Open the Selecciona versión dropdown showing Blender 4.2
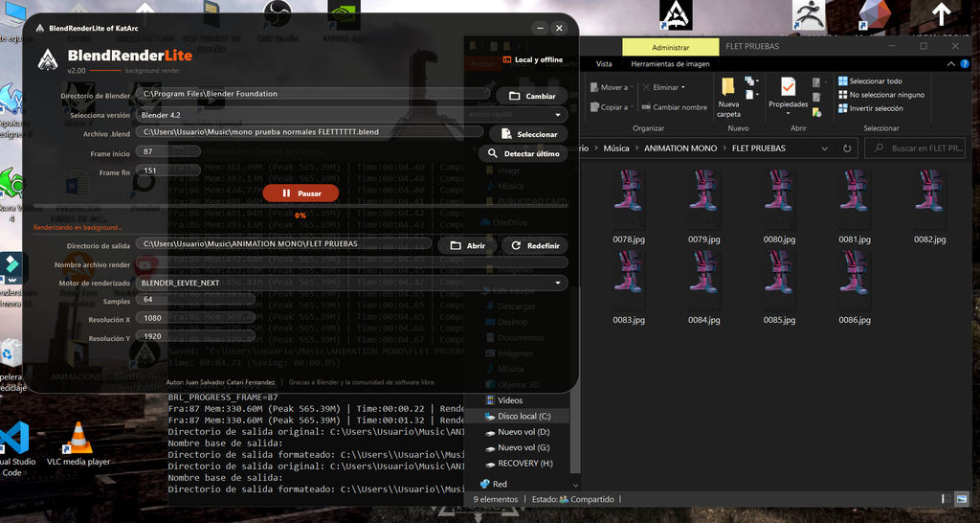 (351, 115)
